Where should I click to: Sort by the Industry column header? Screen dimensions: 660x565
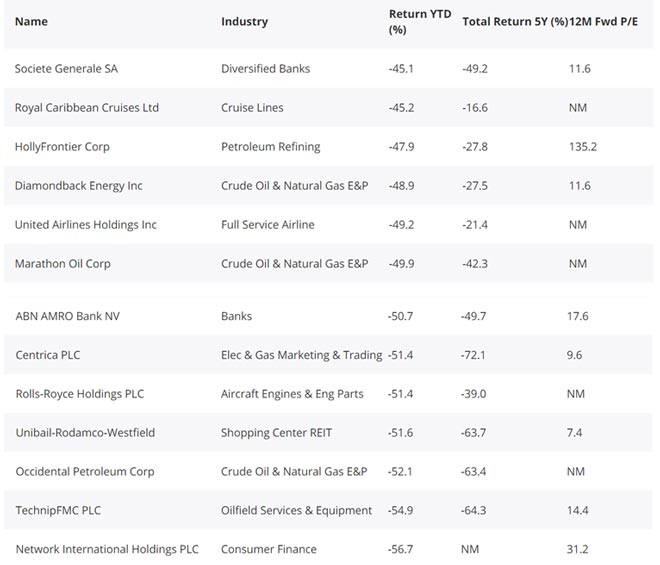(244, 21)
